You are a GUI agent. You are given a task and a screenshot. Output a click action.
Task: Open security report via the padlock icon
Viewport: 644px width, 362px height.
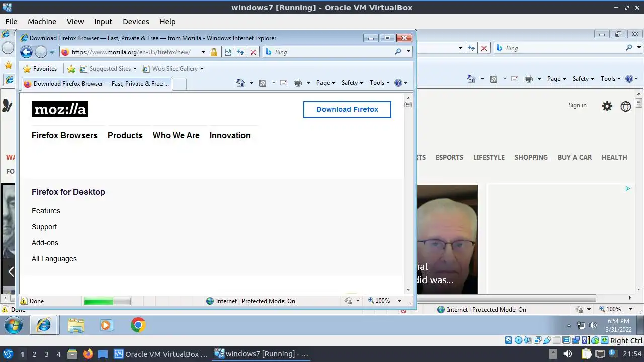[x=214, y=52]
